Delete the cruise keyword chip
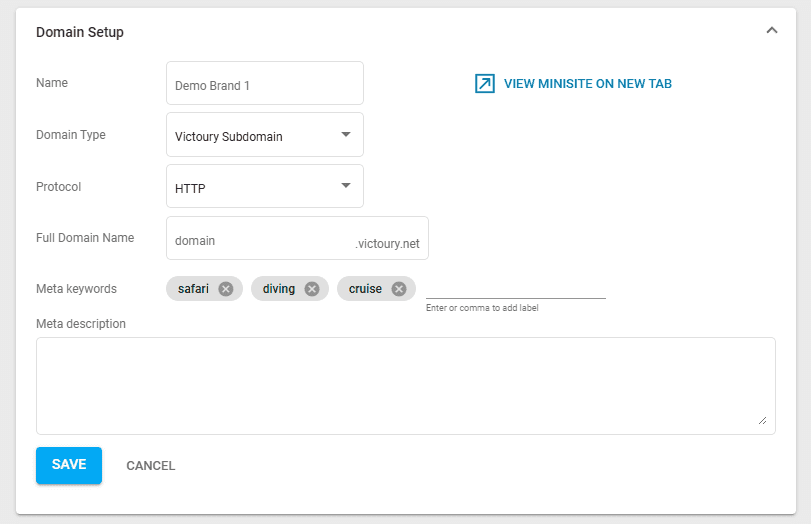The width and height of the screenshot is (811, 524). pyautogui.click(x=399, y=289)
